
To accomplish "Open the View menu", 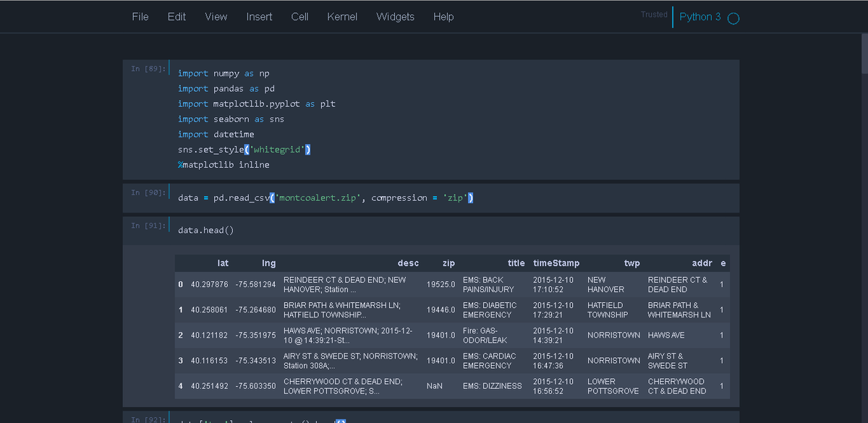I will click(216, 17).
